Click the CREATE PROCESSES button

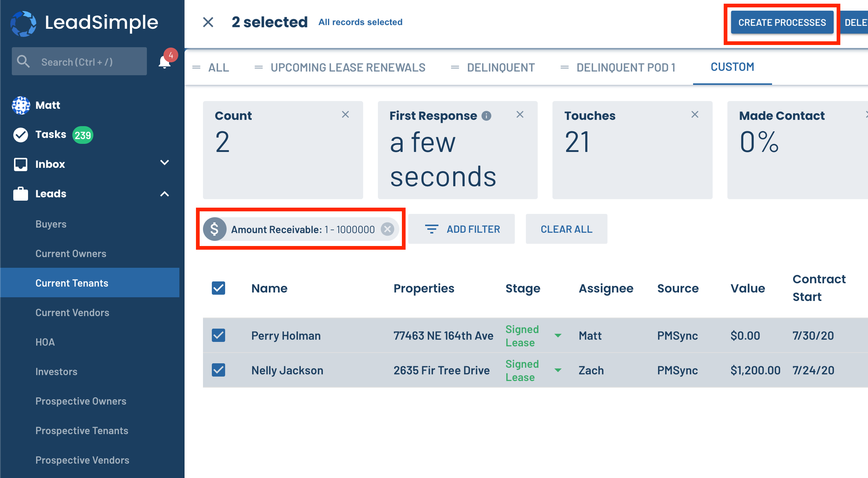(782, 22)
